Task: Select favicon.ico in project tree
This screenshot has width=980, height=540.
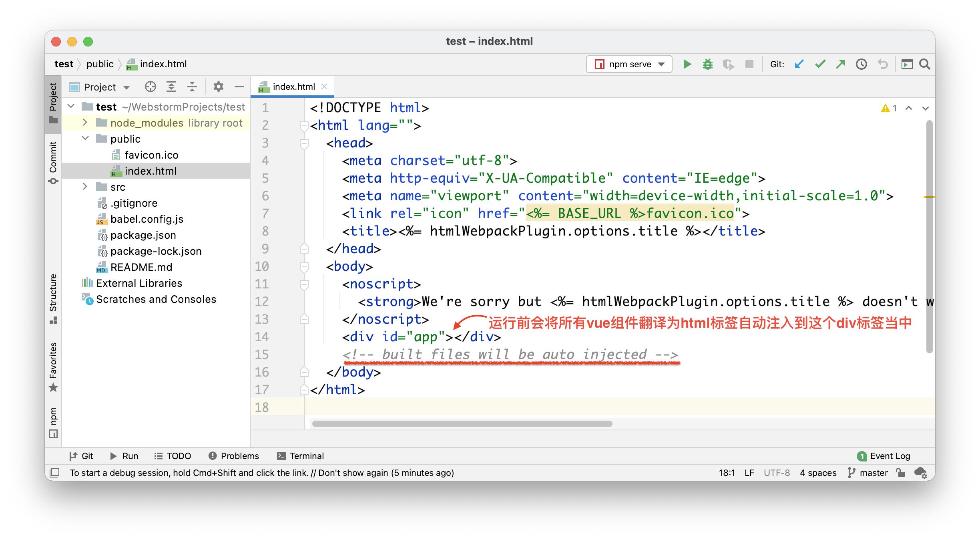Action: tap(156, 155)
